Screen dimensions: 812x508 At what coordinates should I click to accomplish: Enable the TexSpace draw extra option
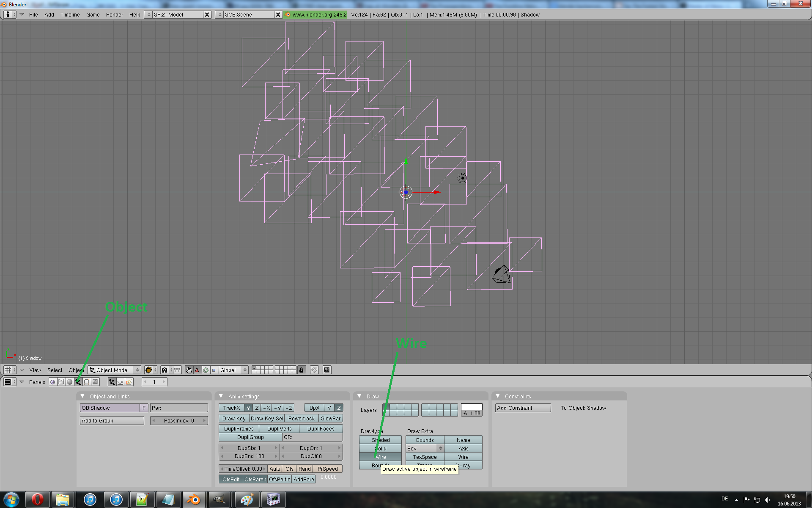pyautogui.click(x=425, y=457)
